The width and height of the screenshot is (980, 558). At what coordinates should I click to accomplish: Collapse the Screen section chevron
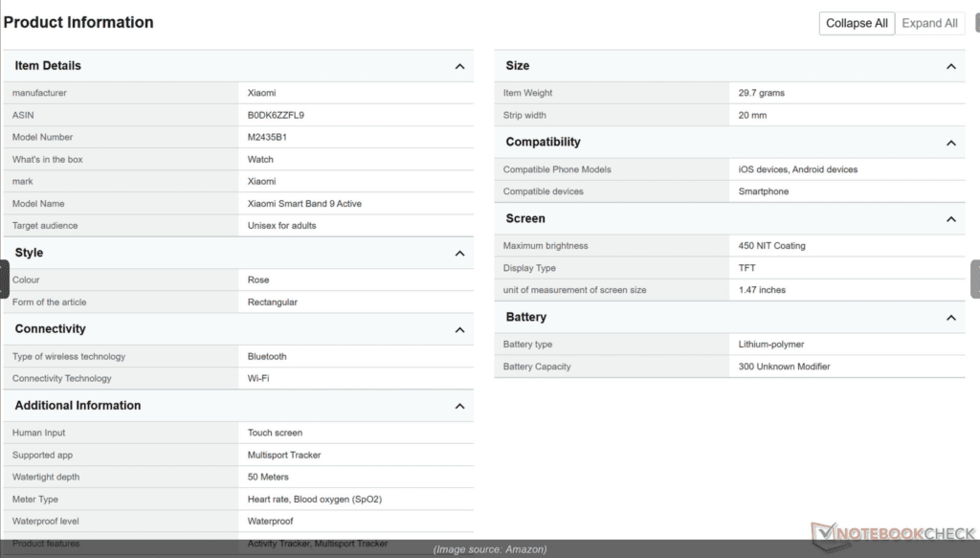point(950,219)
